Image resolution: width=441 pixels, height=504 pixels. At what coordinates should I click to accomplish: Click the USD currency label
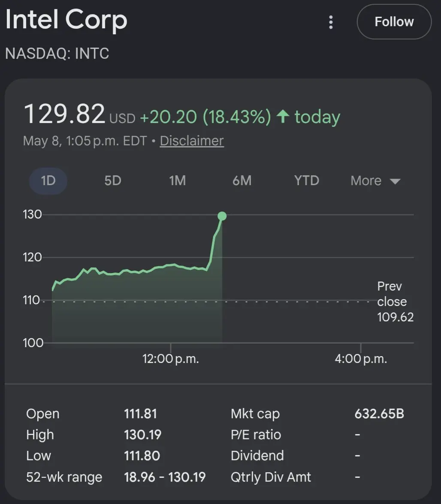pos(122,119)
